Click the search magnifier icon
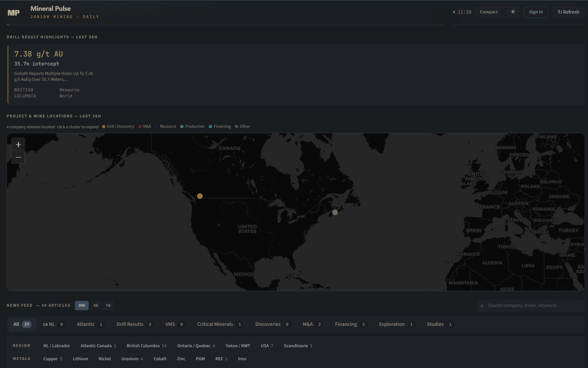This screenshot has height=368, width=588. tap(482, 306)
